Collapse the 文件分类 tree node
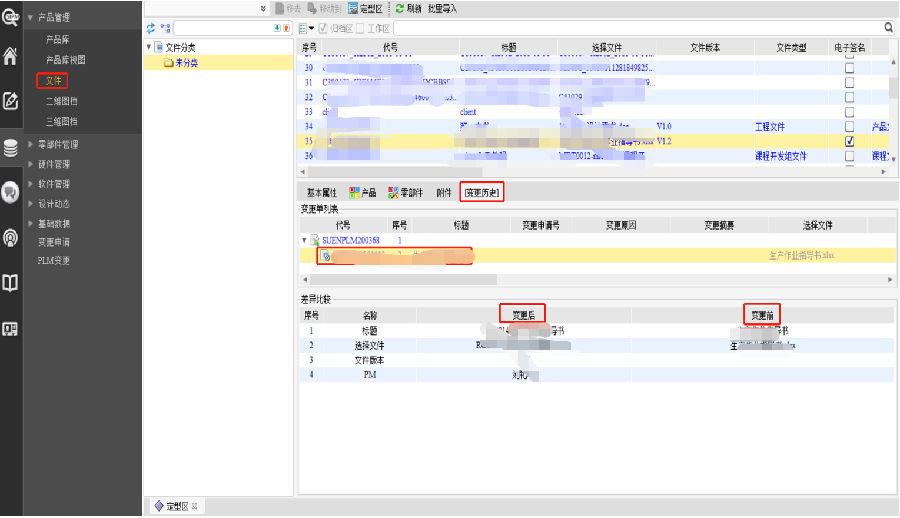This screenshot has width=900, height=518. (x=150, y=47)
